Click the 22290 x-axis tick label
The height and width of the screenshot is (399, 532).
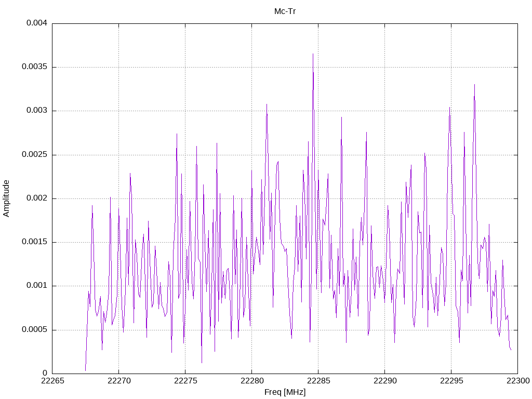385,381
